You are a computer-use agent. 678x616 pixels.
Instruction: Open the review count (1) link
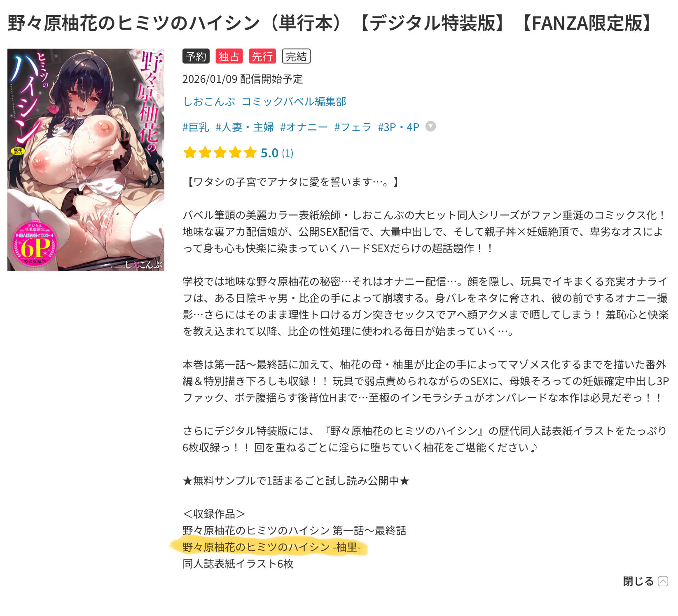click(x=288, y=153)
